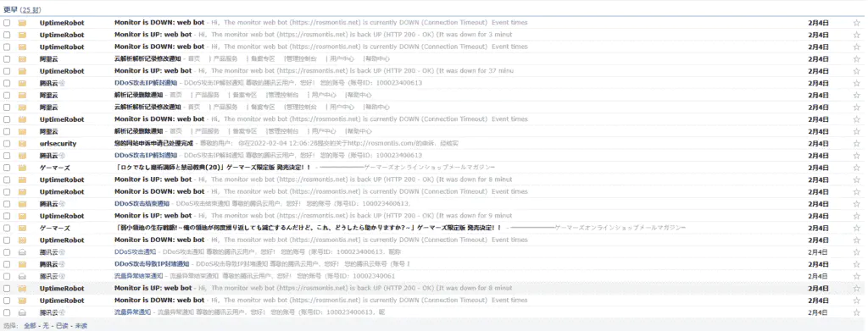Select all mails via '全部' link
868x331 pixels.
coord(30,326)
